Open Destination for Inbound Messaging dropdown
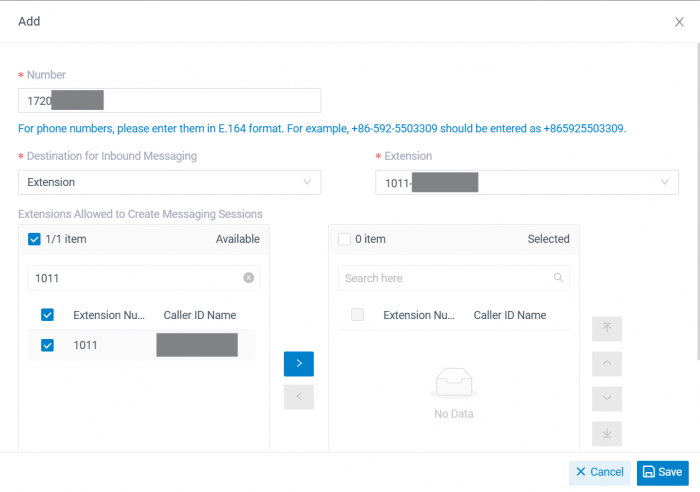Screen dimensions: 700x492 click(169, 182)
